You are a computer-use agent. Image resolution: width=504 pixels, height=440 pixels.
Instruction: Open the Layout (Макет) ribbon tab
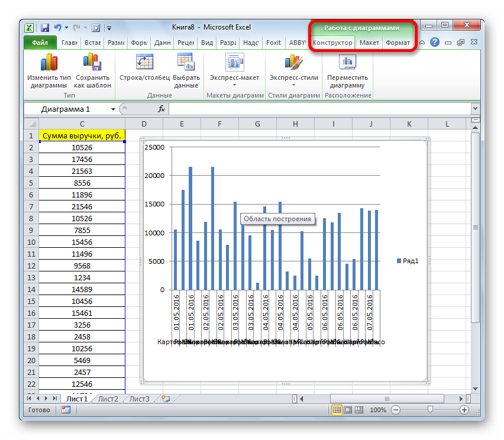(x=369, y=43)
